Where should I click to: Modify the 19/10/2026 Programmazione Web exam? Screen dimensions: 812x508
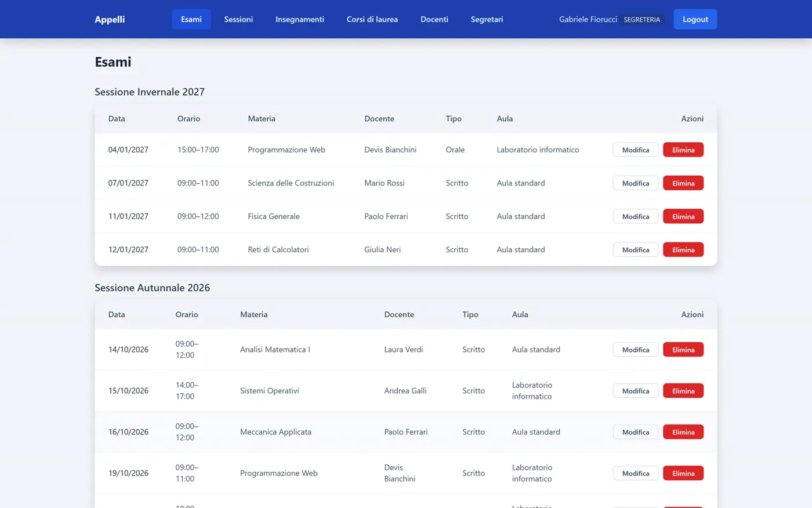pyautogui.click(x=636, y=473)
